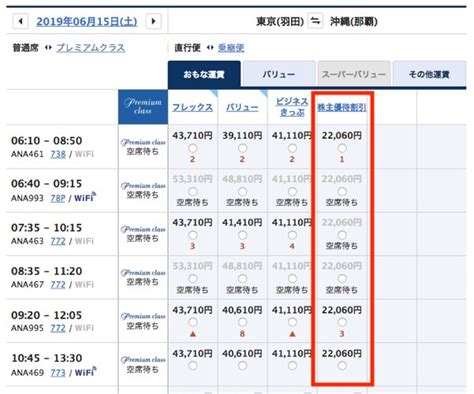
Task: Open the date 2019年06月15日(土) picker
Action: point(87,22)
